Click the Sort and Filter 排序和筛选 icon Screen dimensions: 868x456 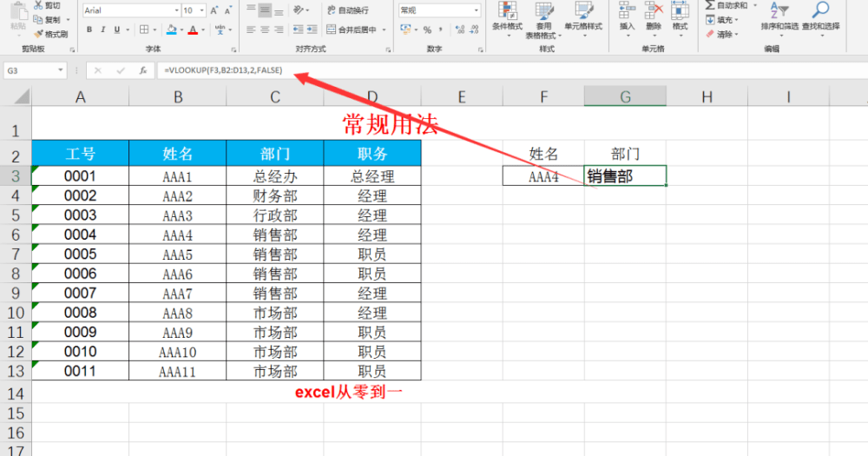tap(779, 17)
